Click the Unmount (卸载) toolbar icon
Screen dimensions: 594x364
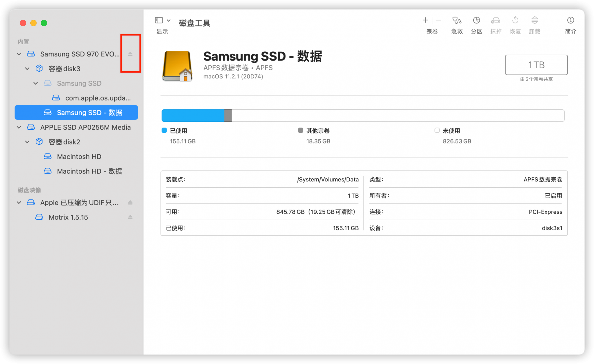pos(534,20)
